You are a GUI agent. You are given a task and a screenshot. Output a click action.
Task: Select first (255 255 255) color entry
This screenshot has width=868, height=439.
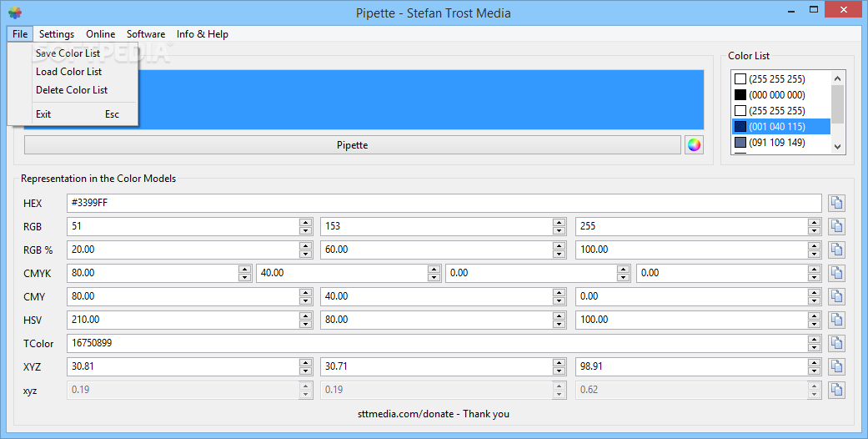click(x=781, y=78)
